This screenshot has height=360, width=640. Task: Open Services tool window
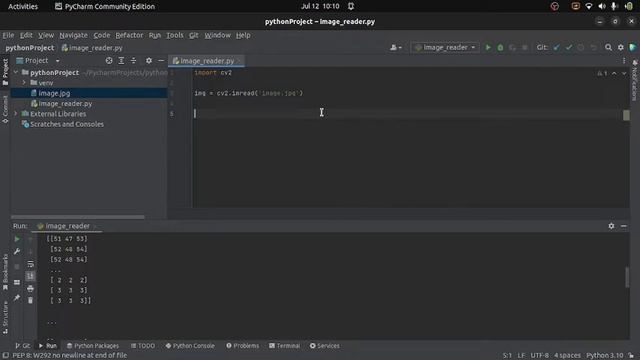(x=324, y=346)
